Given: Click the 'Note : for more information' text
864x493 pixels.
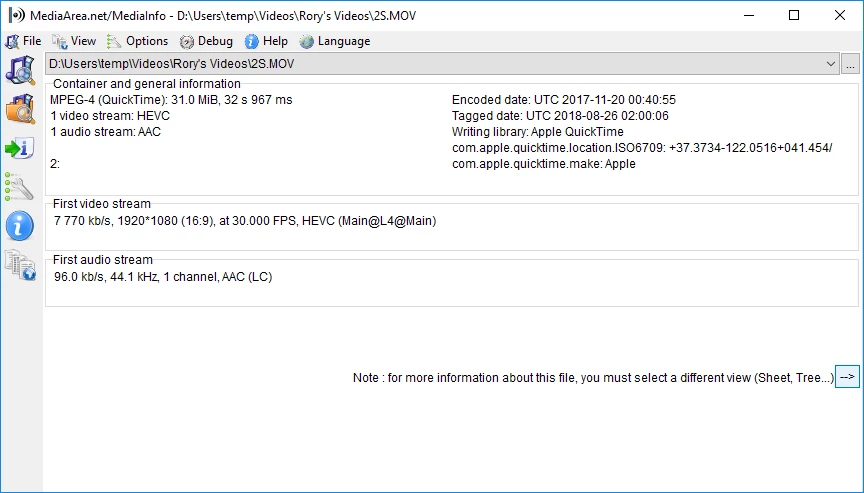Looking at the screenshot, I should click(x=593, y=378).
